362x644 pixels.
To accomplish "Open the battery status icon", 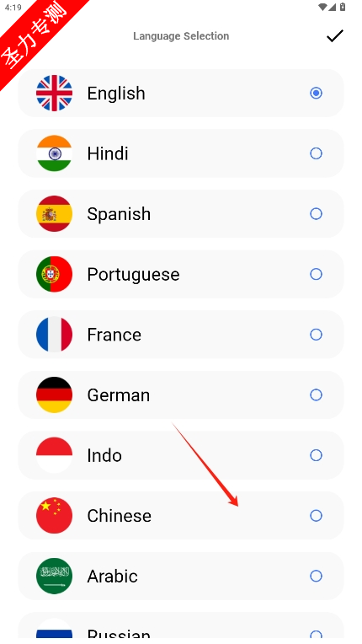I will [x=343, y=7].
